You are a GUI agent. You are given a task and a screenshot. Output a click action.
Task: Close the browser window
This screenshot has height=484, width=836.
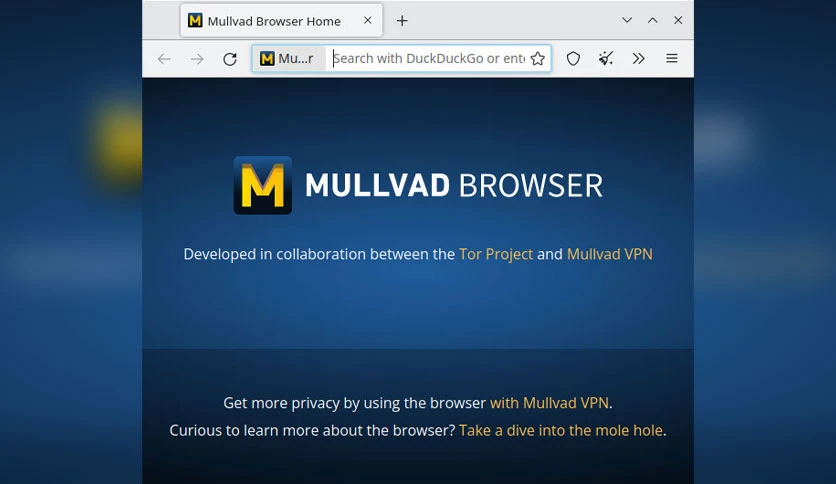coord(678,20)
